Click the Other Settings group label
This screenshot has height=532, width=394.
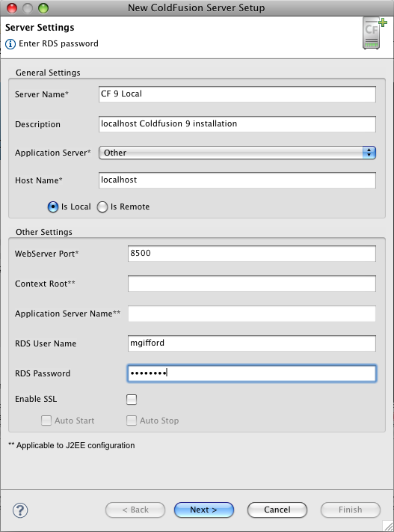[x=44, y=232]
